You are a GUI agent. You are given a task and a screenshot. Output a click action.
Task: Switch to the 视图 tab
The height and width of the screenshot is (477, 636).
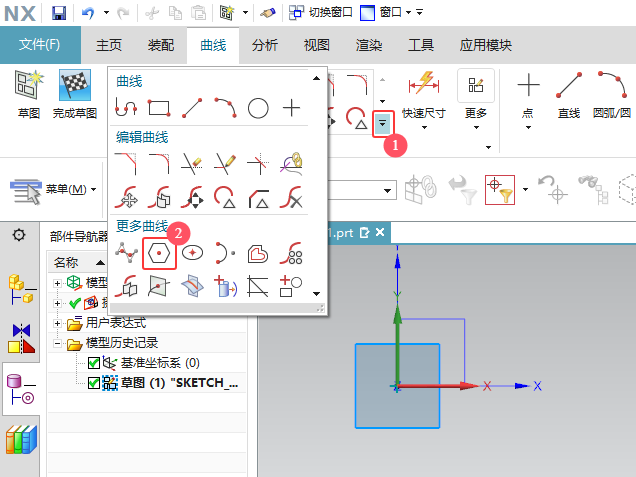pos(316,45)
